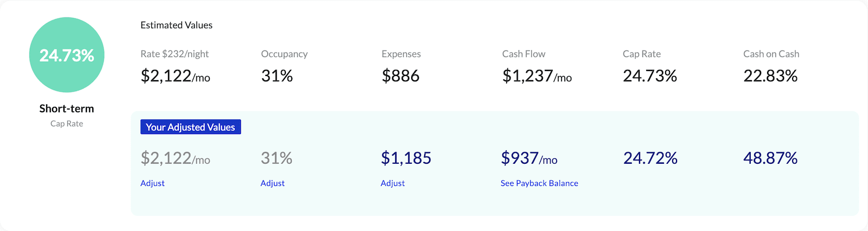The height and width of the screenshot is (231, 868).
Task: Click the adjusted 48.87% cash on cash value
Action: pos(770,158)
